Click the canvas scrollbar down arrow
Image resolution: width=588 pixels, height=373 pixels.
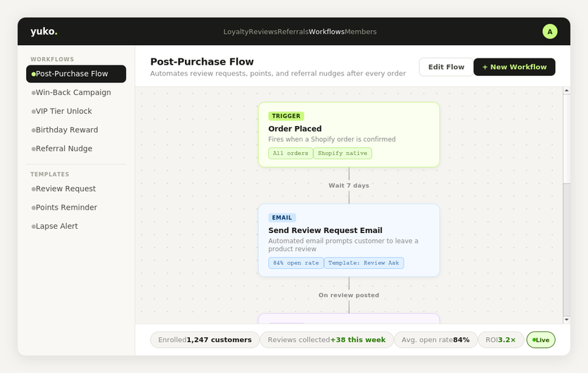(x=567, y=320)
